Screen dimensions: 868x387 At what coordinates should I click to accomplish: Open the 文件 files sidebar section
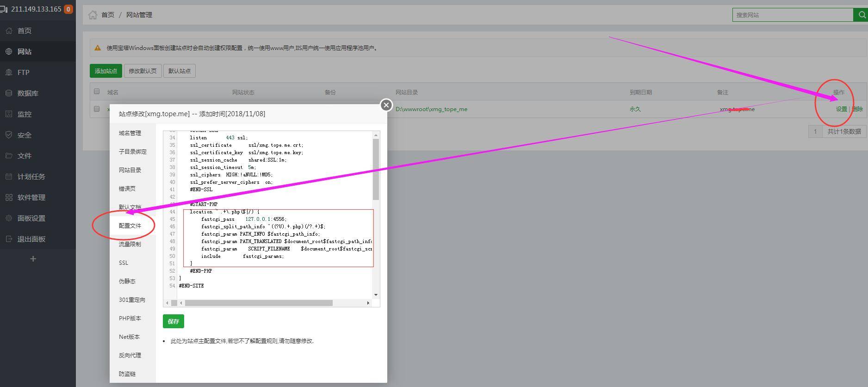click(x=24, y=156)
